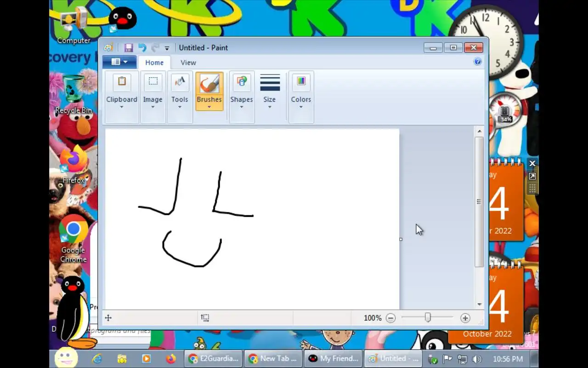The image size is (588, 368).
Task: Click the analog clock gadget
Action: [x=486, y=41]
